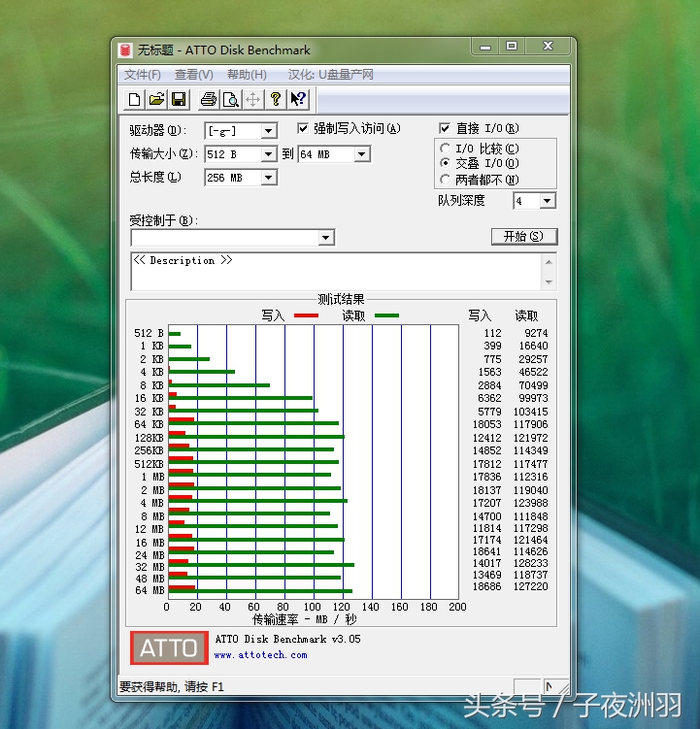Click the red ATTO app icon in title bar
The height and width of the screenshot is (729, 700).
click(x=124, y=50)
